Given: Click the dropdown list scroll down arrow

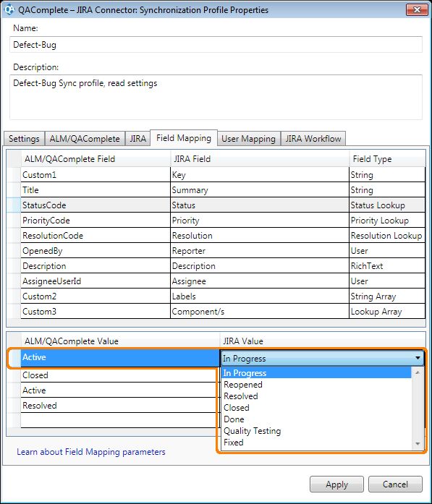Looking at the screenshot, I should click(x=418, y=444).
